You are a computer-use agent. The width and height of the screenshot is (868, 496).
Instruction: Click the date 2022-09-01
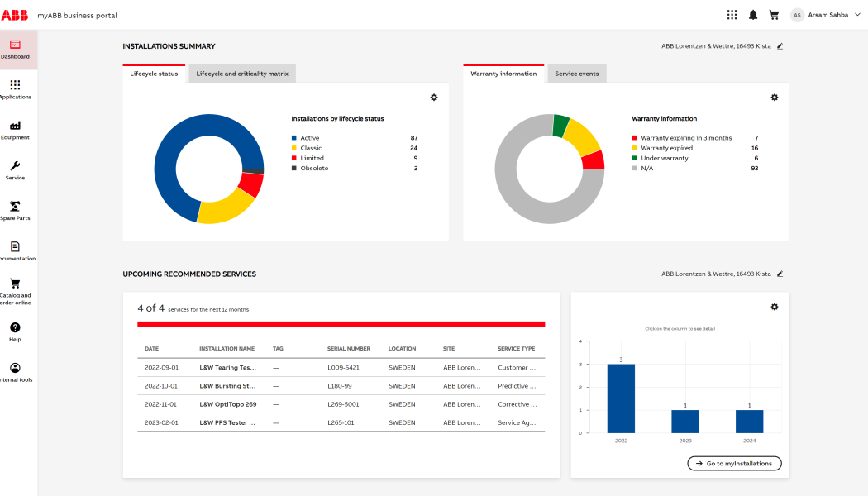(162, 368)
